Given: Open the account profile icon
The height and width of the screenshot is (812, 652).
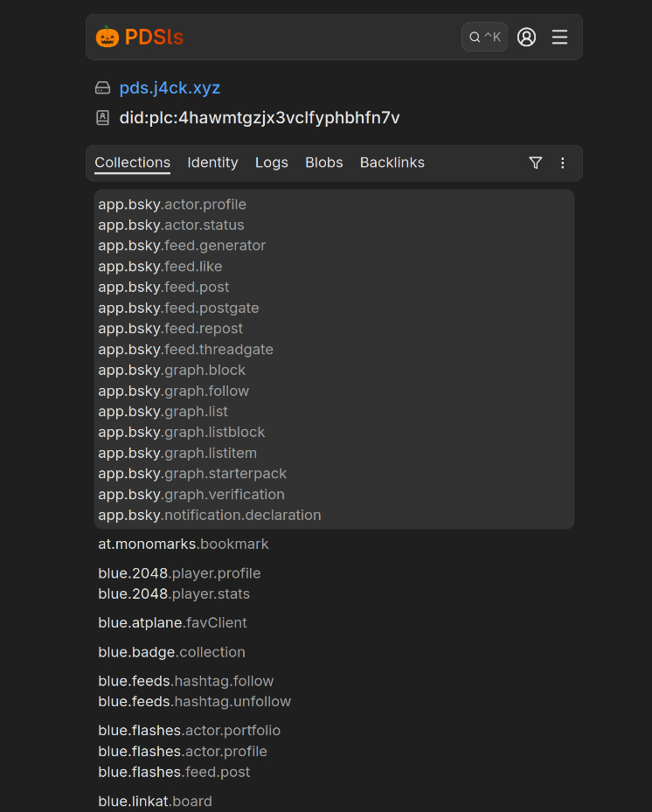Looking at the screenshot, I should (x=526, y=37).
